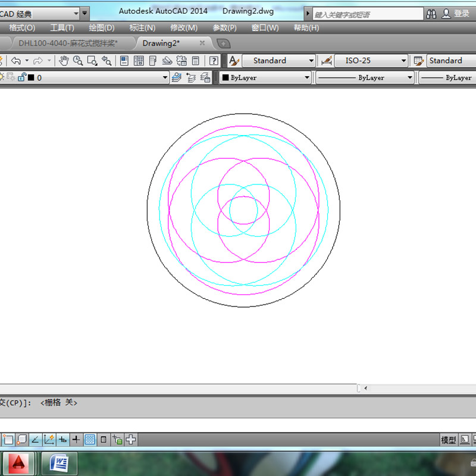Open the Dimension Style manager icon
The height and width of the screenshot is (476, 476).
[326, 61]
